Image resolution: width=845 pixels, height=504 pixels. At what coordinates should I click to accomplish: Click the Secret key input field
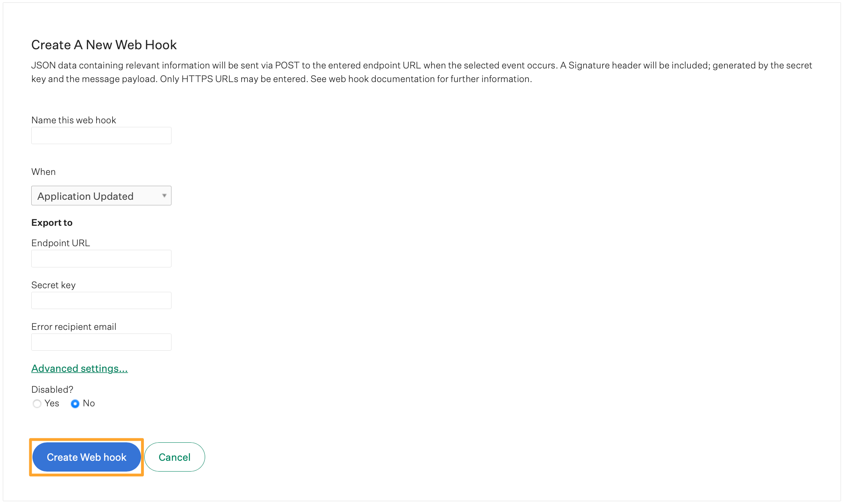pyautogui.click(x=101, y=300)
